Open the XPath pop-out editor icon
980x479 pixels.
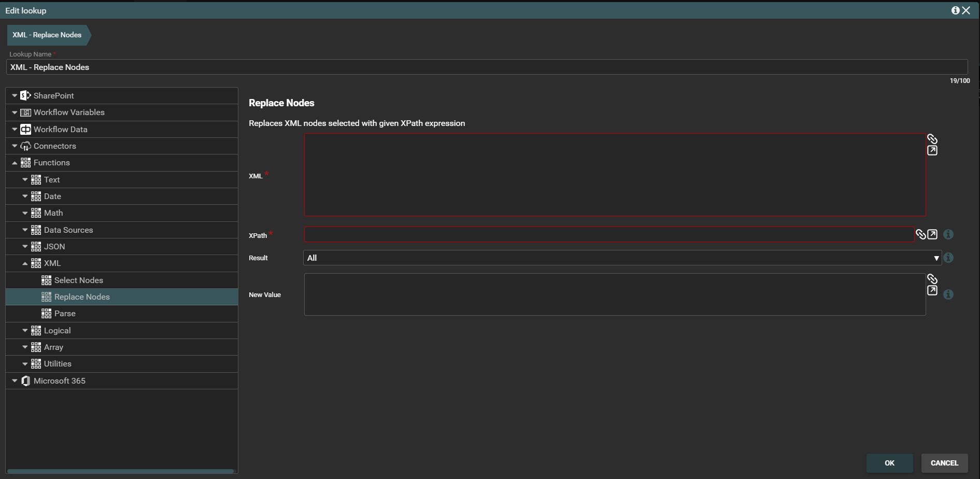click(932, 234)
